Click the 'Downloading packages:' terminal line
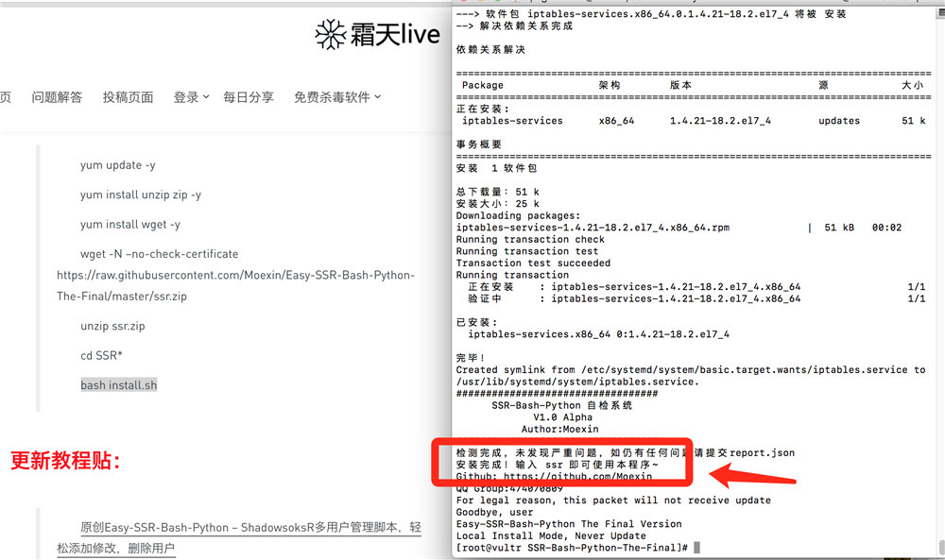 [518, 215]
